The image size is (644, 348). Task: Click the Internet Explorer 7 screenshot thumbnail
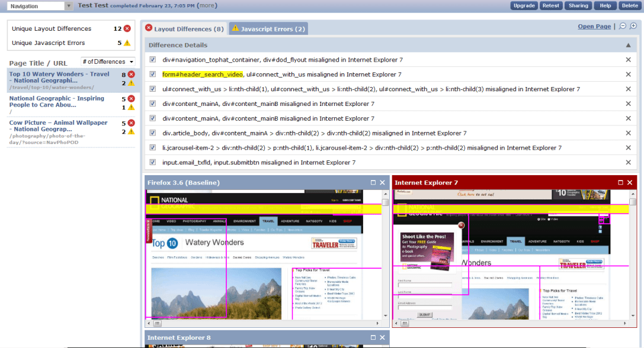[x=511, y=254]
